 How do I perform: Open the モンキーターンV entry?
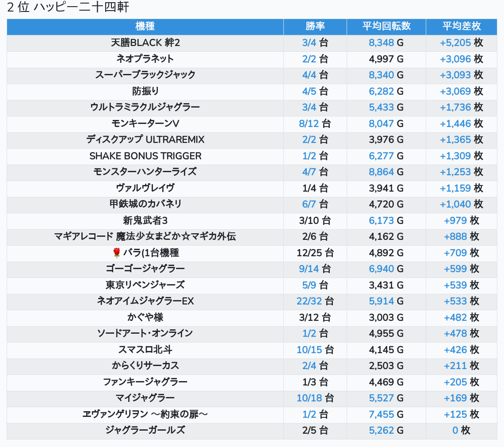pos(145,123)
